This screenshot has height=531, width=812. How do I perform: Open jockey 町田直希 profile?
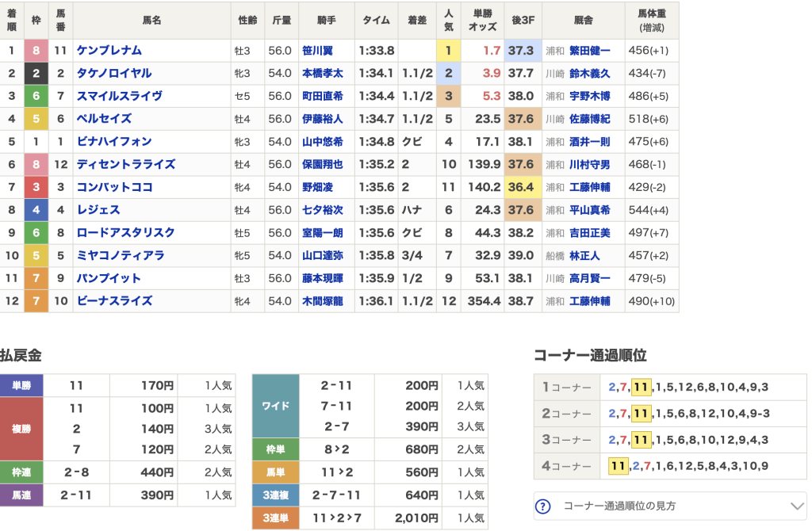click(x=323, y=96)
